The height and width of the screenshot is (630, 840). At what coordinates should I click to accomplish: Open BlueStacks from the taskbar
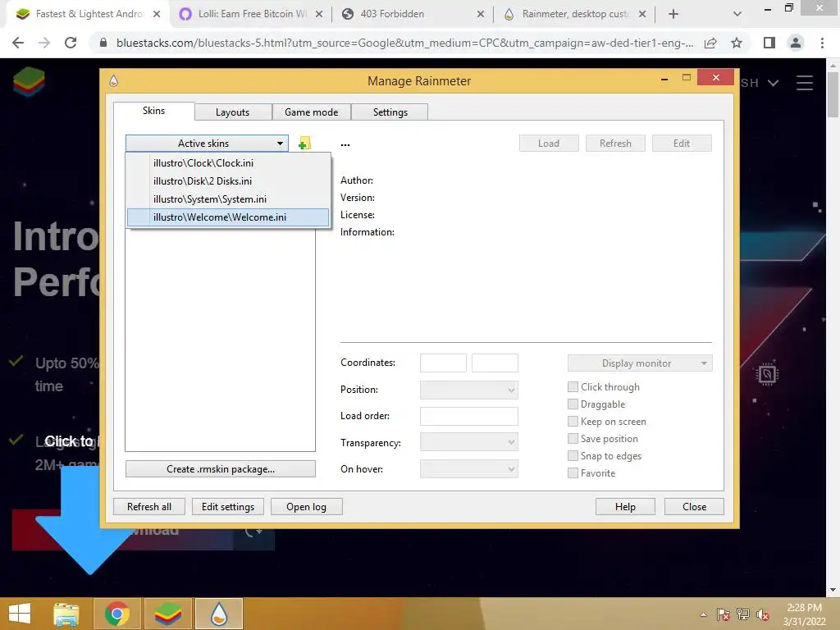(x=168, y=614)
